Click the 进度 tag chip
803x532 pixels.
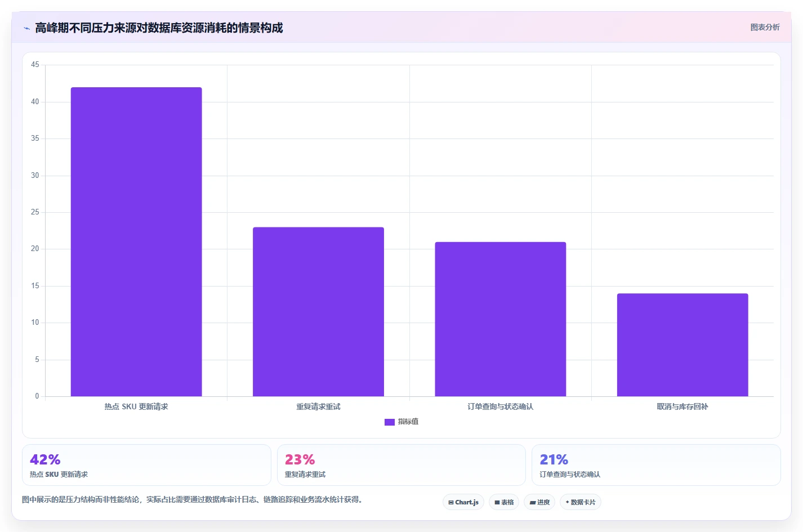coord(539,502)
